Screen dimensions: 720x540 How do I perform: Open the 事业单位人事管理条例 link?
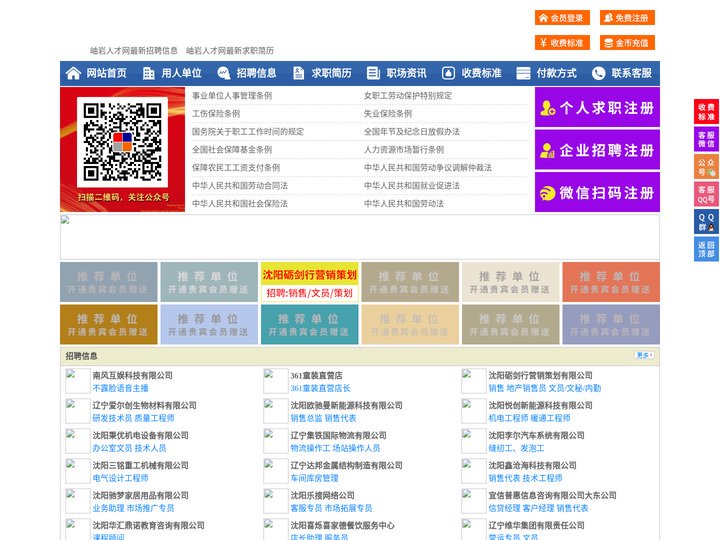pyautogui.click(x=232, y=96)
